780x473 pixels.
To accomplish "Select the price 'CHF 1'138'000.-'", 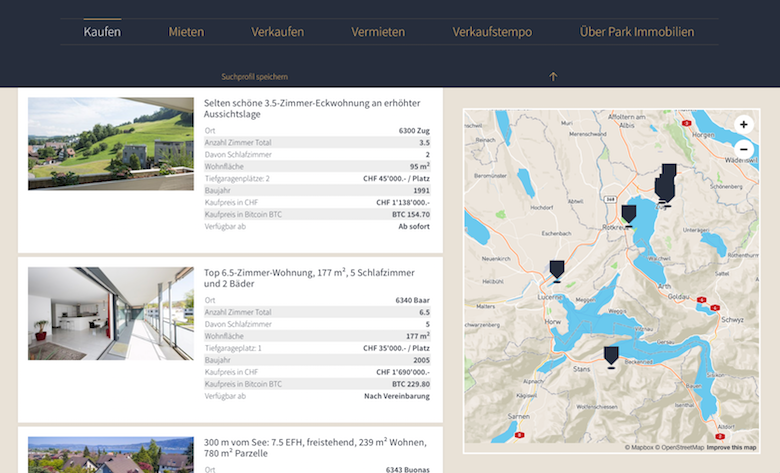I will [x=403, y=202].
